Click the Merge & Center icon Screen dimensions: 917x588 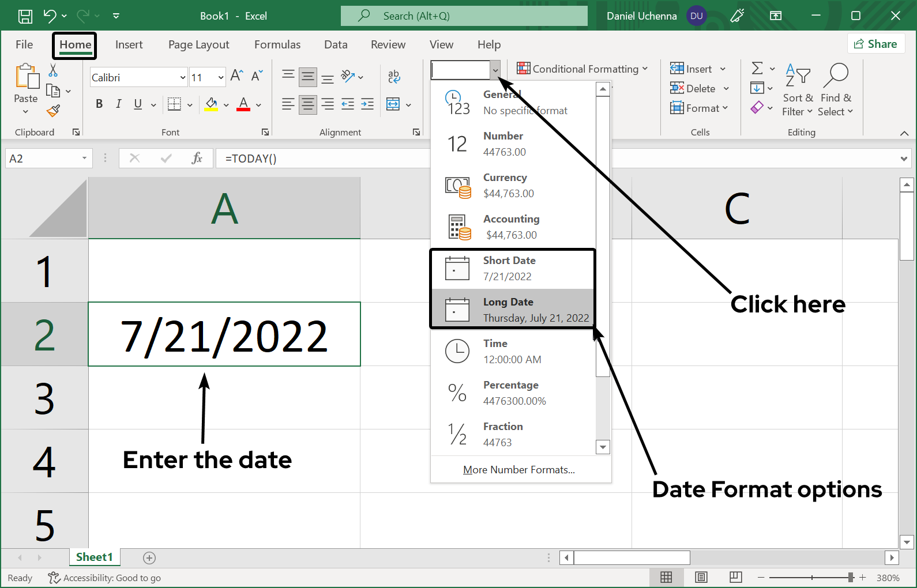(393, 104)
